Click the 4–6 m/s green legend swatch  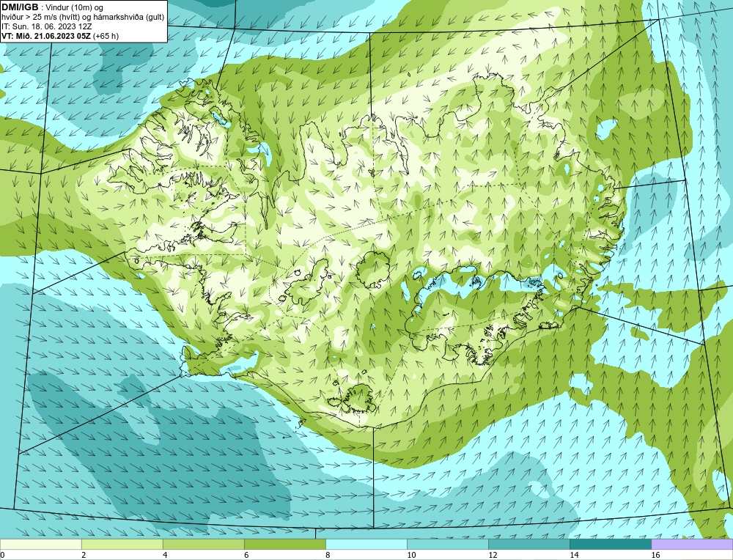coord(204,544)
